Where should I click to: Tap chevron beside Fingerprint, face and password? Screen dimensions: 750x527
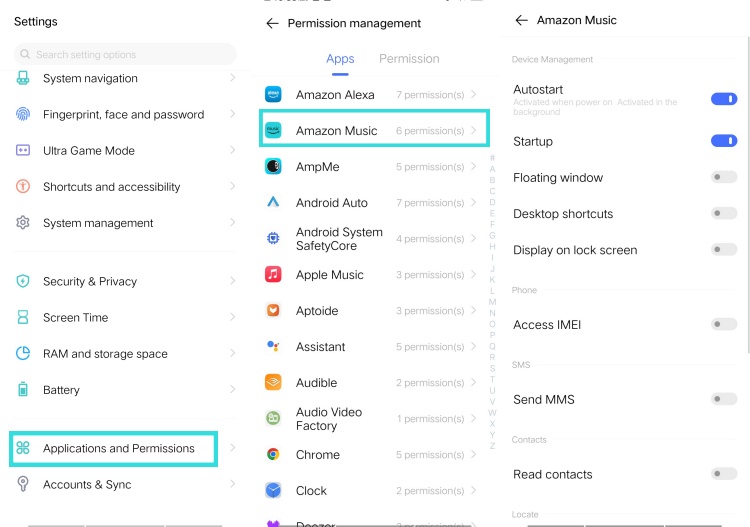click(232, 114)
